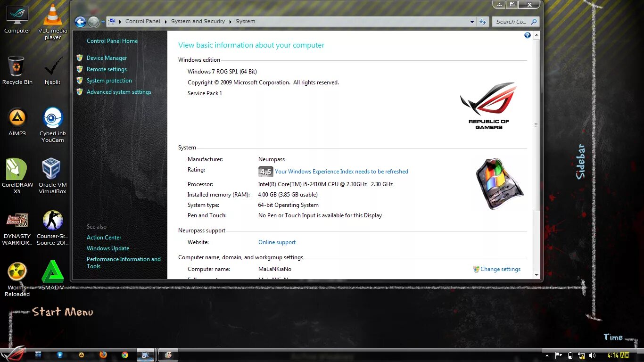Select the AIMP3 desktop icon
This screenshot has width=644, height=362.
click(x=17, y=122)
